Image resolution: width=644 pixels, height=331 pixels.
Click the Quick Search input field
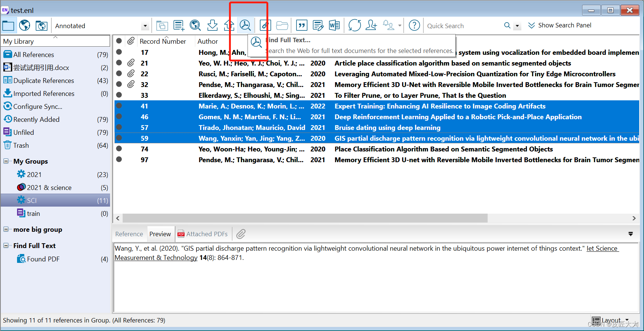tap(463, 26)
